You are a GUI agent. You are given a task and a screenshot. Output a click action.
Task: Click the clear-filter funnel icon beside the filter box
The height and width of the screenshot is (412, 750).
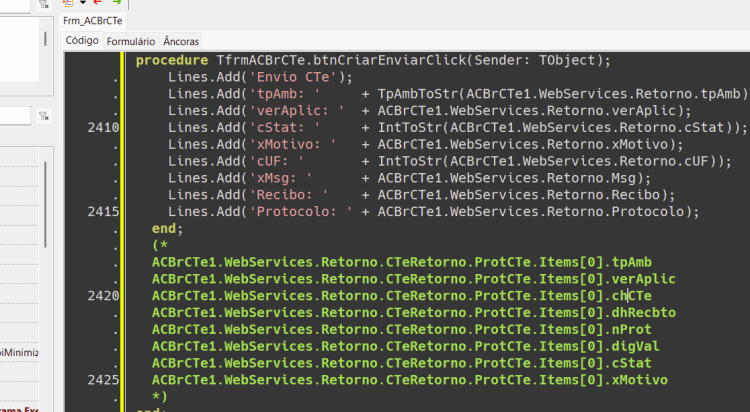44,116
